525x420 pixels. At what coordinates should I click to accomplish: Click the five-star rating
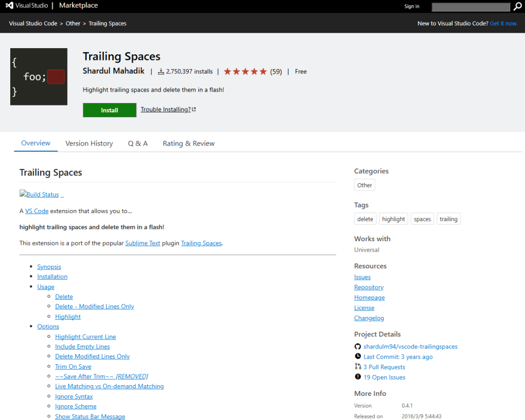click(245, 72)
